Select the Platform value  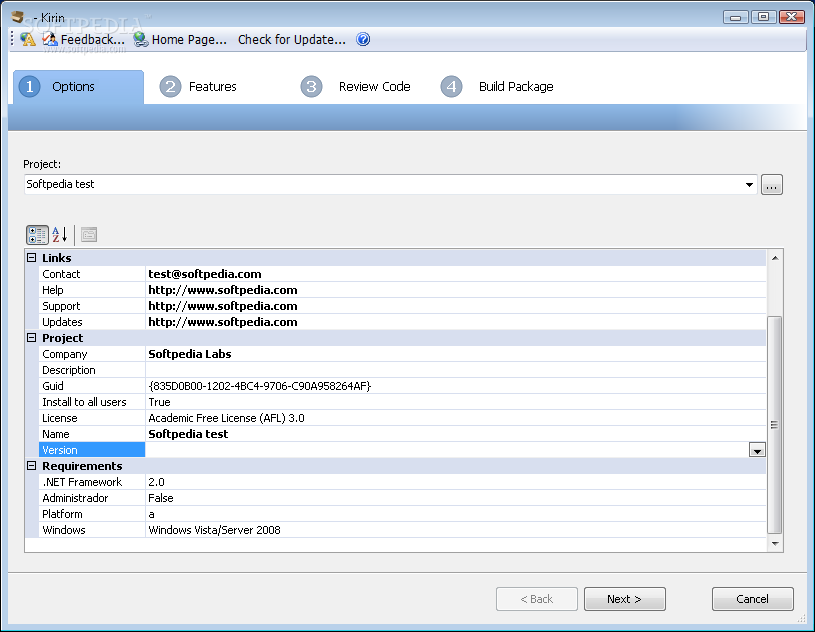(x=151, y=514)
